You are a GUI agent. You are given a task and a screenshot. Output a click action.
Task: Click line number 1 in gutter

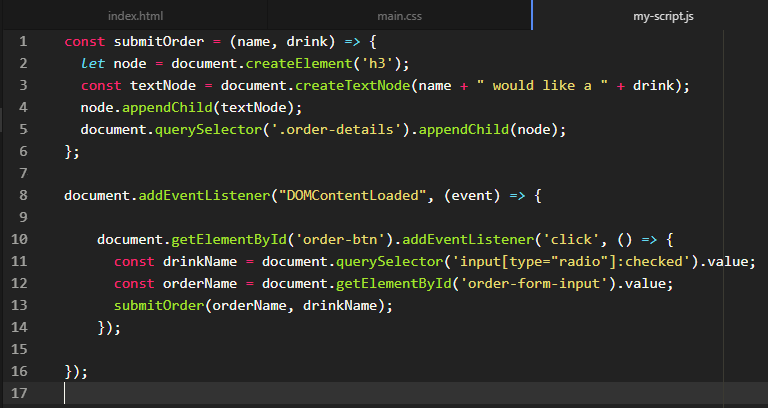(x=23, y=42)
